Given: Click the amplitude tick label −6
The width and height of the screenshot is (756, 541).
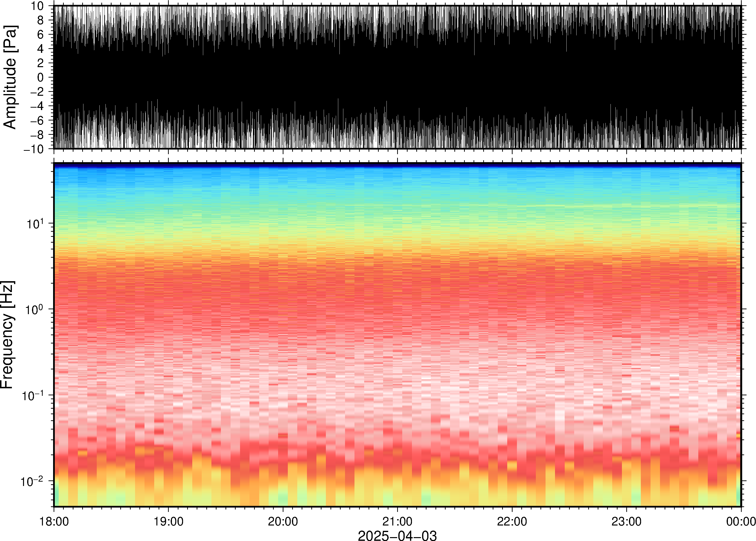Looking at the screenshot, I should coord(37,120).
